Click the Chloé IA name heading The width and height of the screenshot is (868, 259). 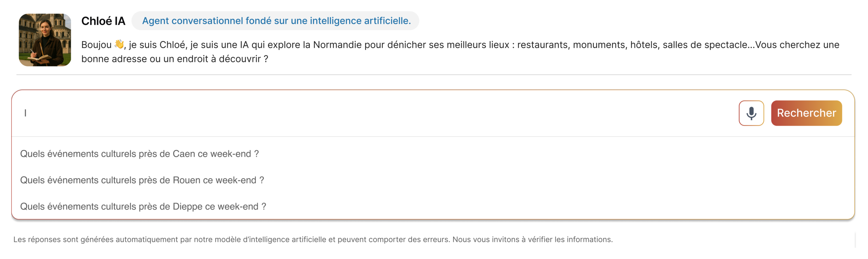103,21
